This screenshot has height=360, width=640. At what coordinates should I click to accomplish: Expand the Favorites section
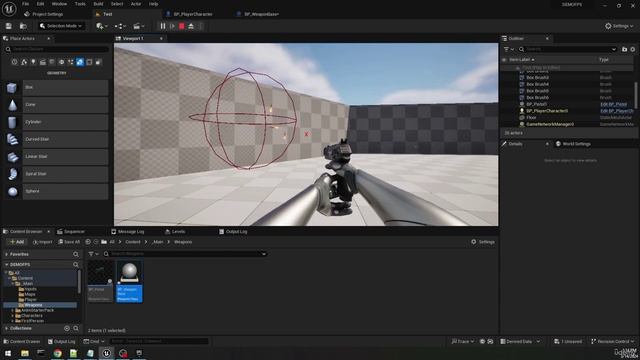7,254
